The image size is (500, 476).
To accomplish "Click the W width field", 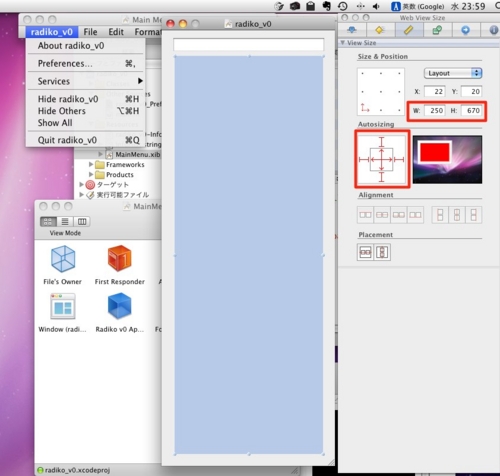I will [x=435, y=110].
